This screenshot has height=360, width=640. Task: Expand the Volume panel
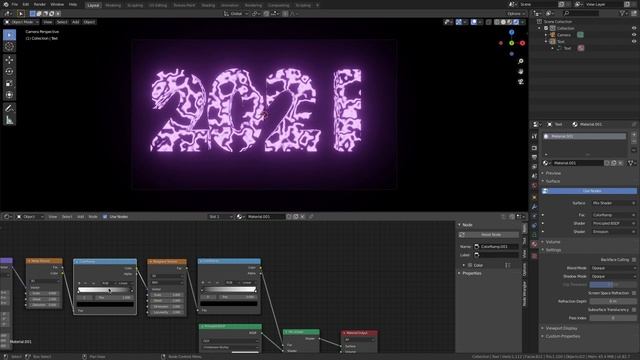(553, 242)
